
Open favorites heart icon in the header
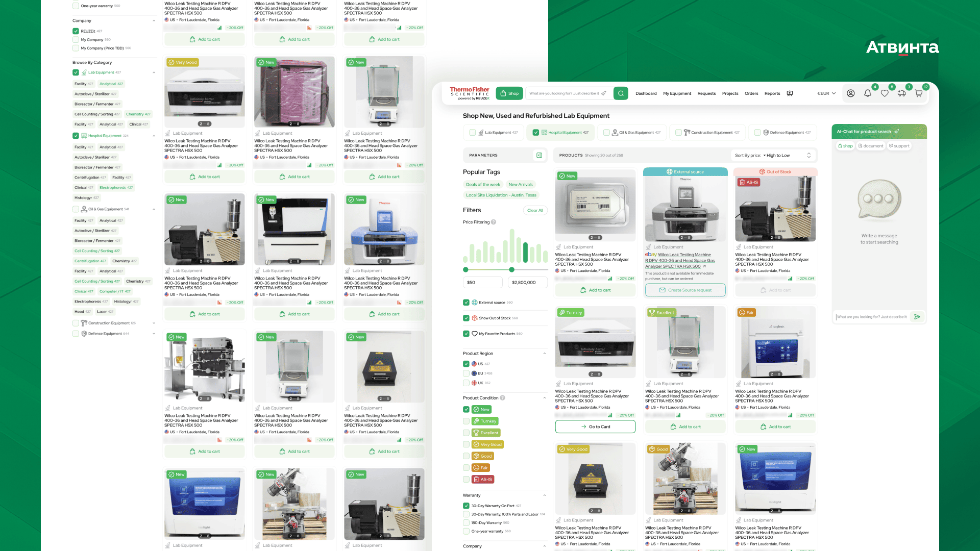pyautogui.click(x=885, y=93)
